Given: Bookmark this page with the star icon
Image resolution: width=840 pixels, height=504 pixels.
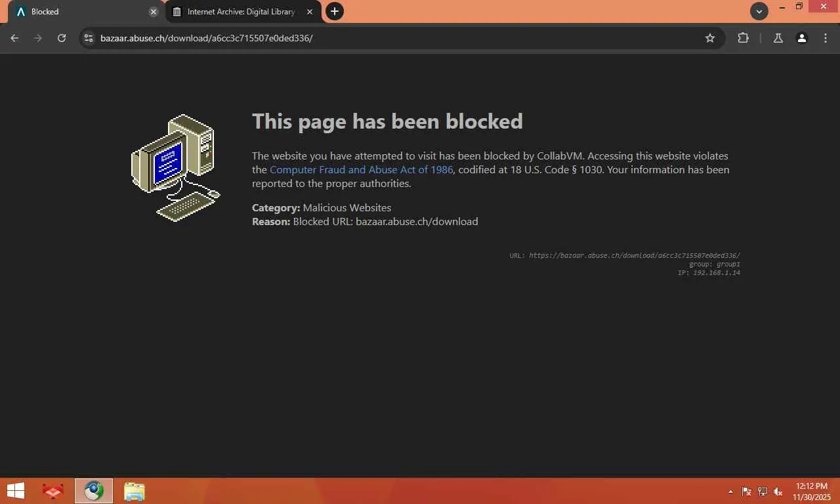Looking at the screenshot, I should coord(710,38).
